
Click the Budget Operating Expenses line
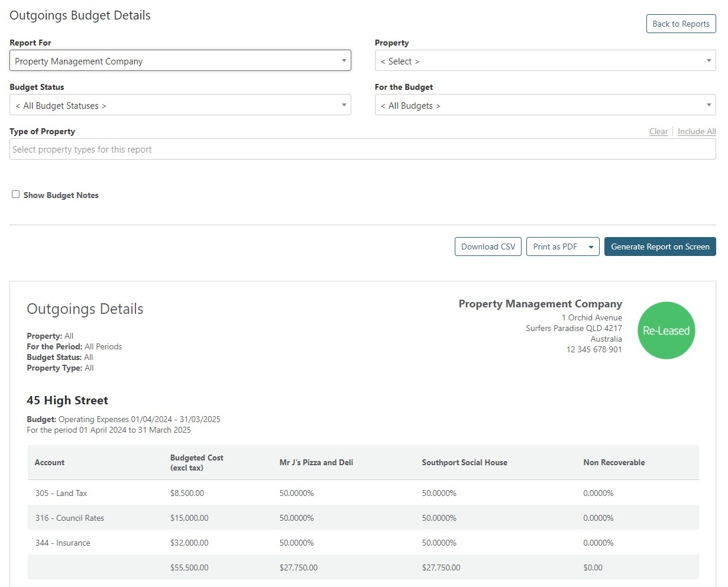(x=124, y=419)
